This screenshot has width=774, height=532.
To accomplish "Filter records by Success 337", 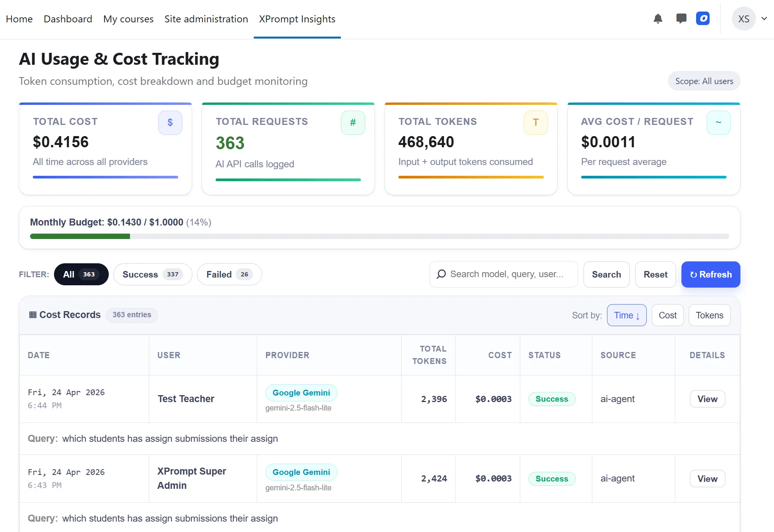I will point(153,274).
